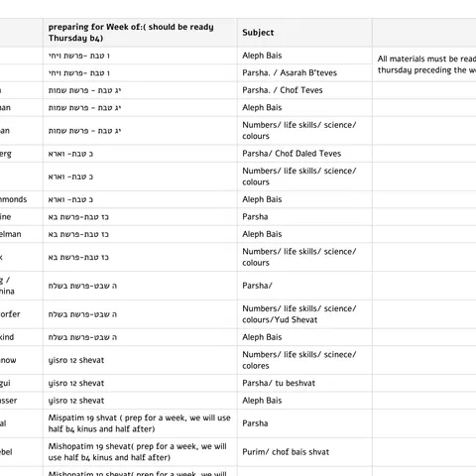Select the name cell ending in 'elman'
Image resolution: width=476 pixels, height=476 pixels.
point(21,234)
